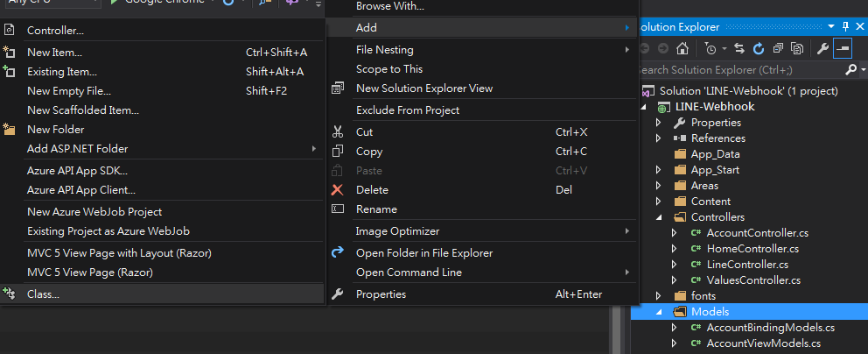Toggle the Preview Selected Items button
Screen dimensions: 868x354
(x=842, y=49)
